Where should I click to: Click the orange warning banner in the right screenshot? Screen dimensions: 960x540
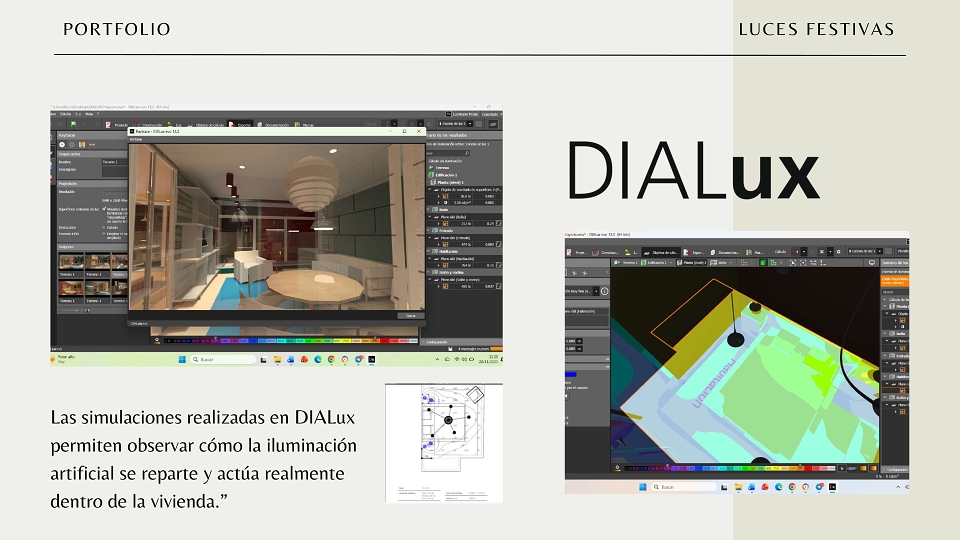click(894, 281)
